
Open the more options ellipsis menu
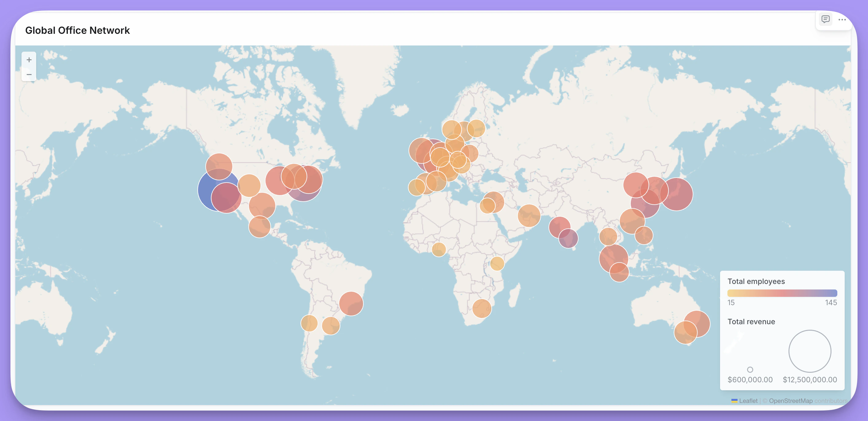tap(843, 20)
